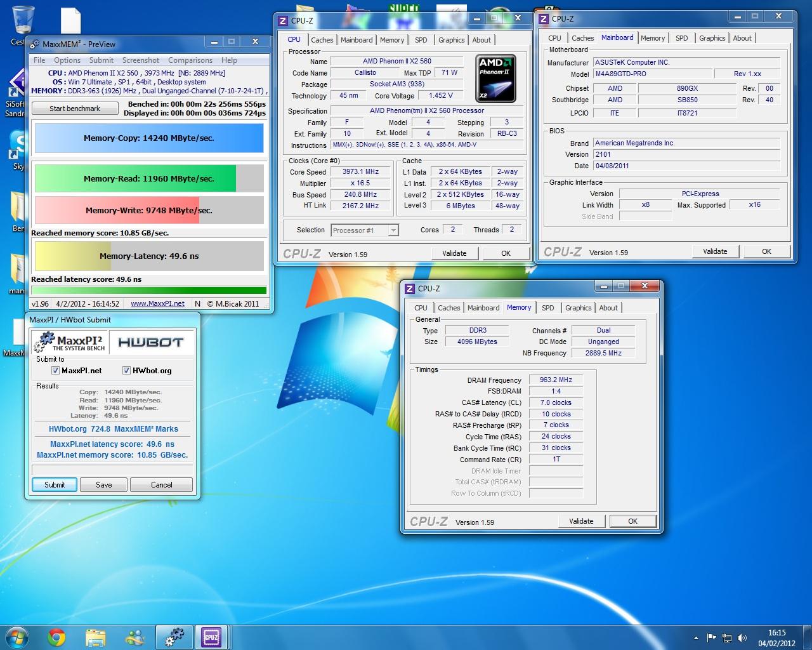Click the AMD Phenom II logo
The width and height of the screenshot is (812, 650).
[495, 79]
